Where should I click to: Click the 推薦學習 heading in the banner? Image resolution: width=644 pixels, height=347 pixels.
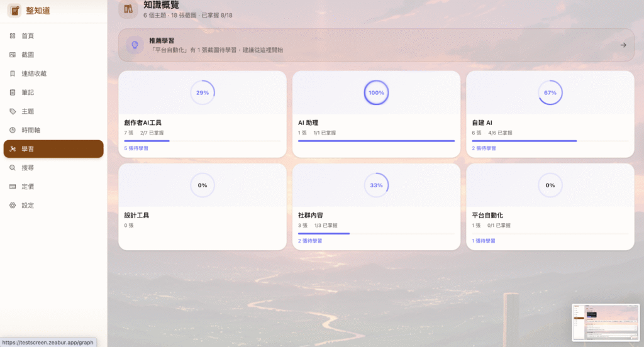click(x=162, y=41)
